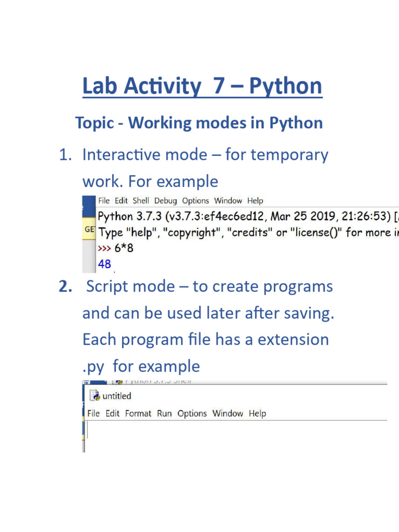Open the Options menu in the untitled editor

point(192,414)
